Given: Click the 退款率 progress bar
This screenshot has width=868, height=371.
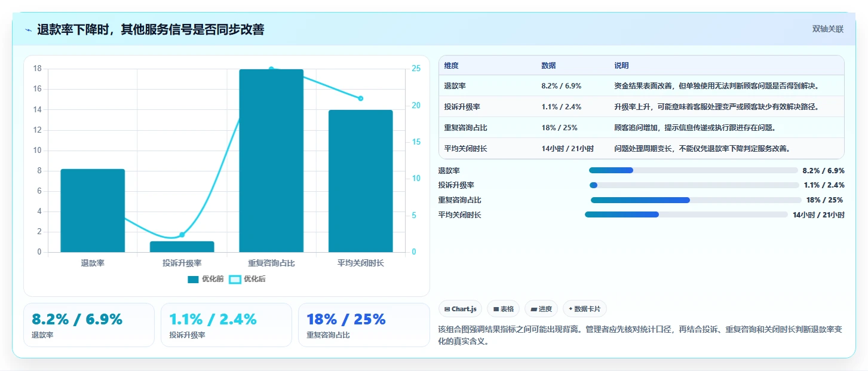Looking at the screenshot, I should point(694,170).
